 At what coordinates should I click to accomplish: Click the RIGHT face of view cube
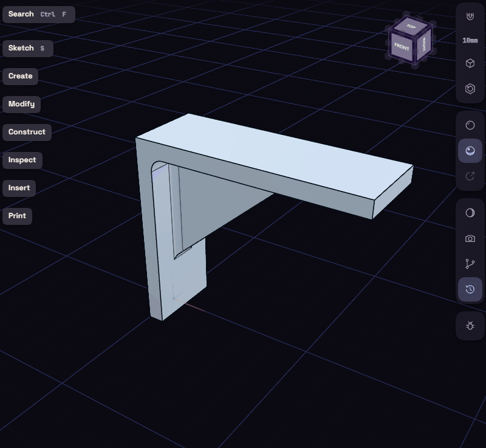pyautogui.click(x=423, y=44)
